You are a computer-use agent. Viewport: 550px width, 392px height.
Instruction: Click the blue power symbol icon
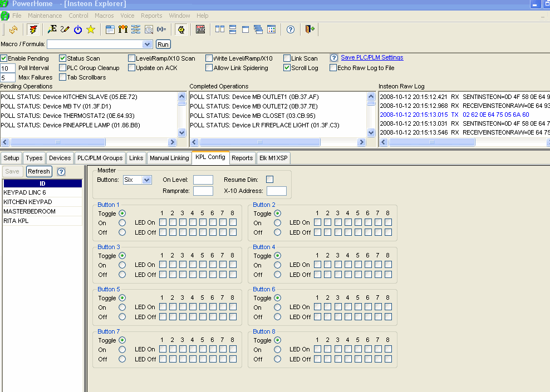[x=78, y=30]
